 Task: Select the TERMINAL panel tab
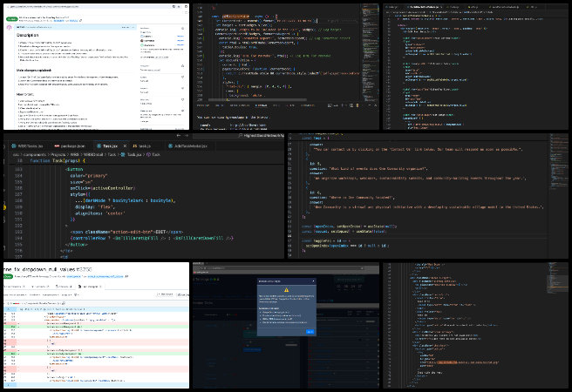pos(261,105)
